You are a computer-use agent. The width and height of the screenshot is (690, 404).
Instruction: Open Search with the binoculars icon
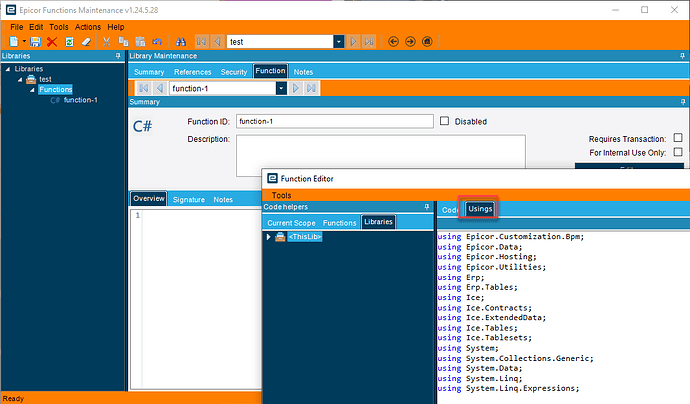click(x=180, y=42)
